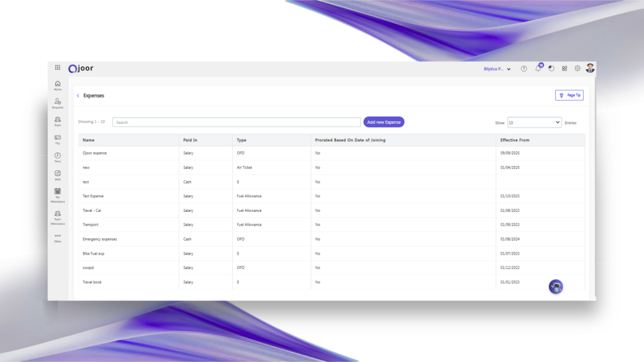Open the settings gear icon
The image size is (644, 362).
(577, 69)
